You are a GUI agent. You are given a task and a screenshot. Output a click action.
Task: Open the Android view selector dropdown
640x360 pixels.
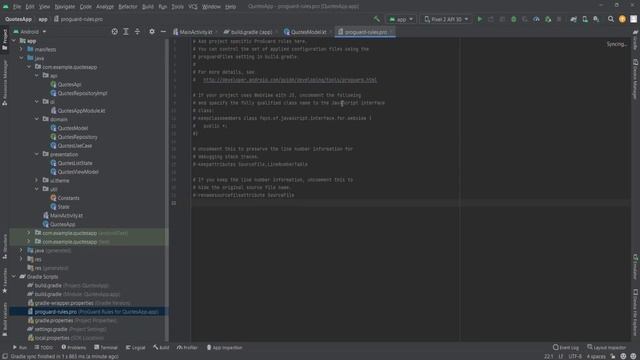pyautogui.click(x=29, y=31)
